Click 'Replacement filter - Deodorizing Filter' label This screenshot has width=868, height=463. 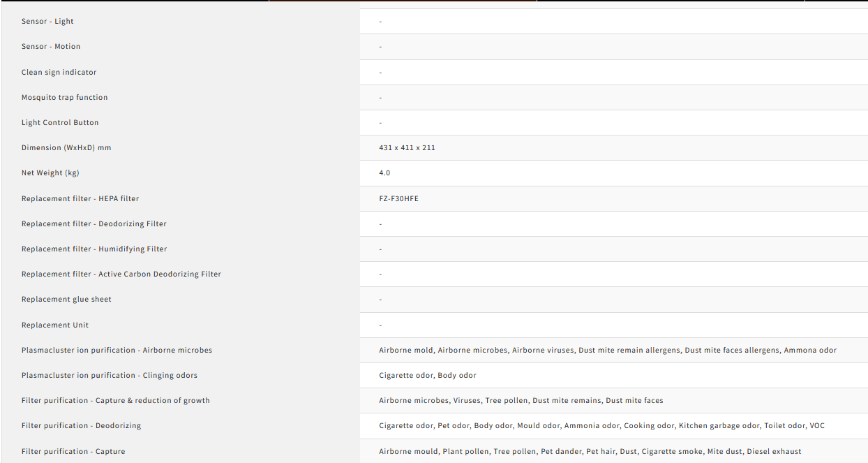(x=93, y=224)
